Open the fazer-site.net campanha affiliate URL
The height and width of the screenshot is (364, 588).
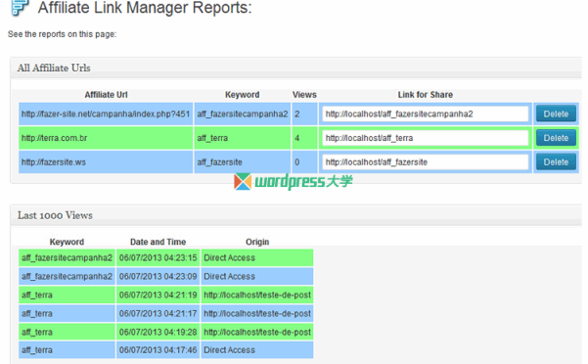[x=106, y=114]
